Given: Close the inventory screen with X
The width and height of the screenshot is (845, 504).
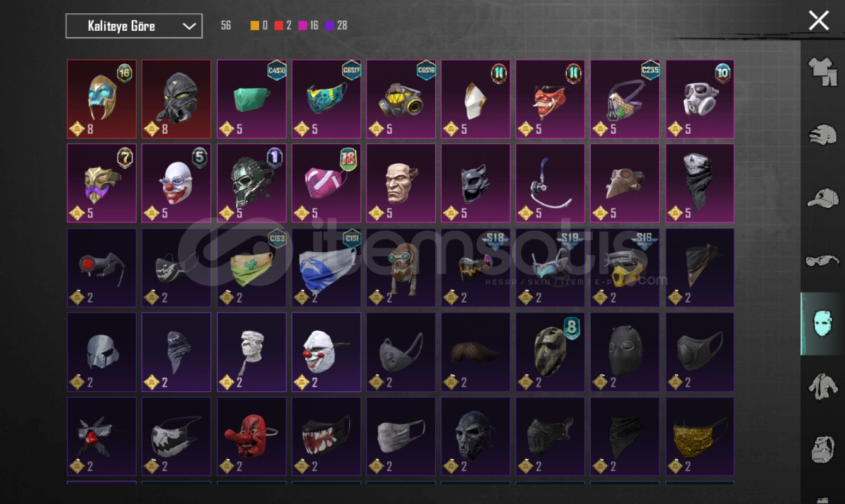Looking at the screenshot, I should [819, 21].
